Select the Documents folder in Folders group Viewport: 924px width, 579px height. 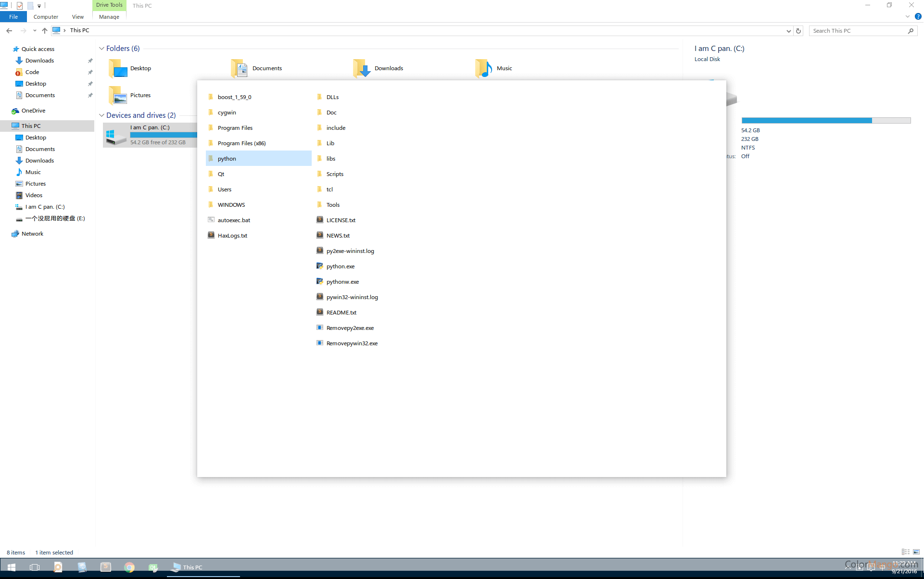coord(257,68)
